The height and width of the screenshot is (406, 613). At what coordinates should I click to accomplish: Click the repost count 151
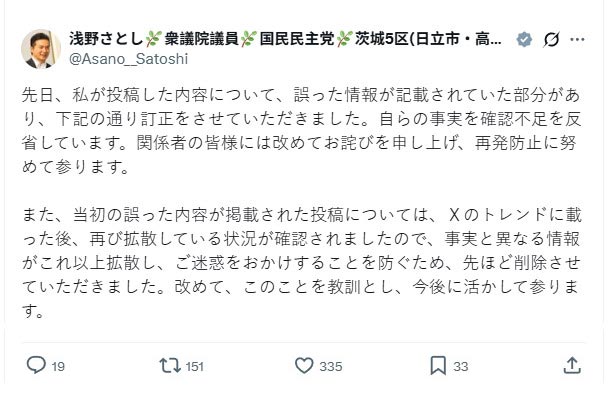[194, 367]
